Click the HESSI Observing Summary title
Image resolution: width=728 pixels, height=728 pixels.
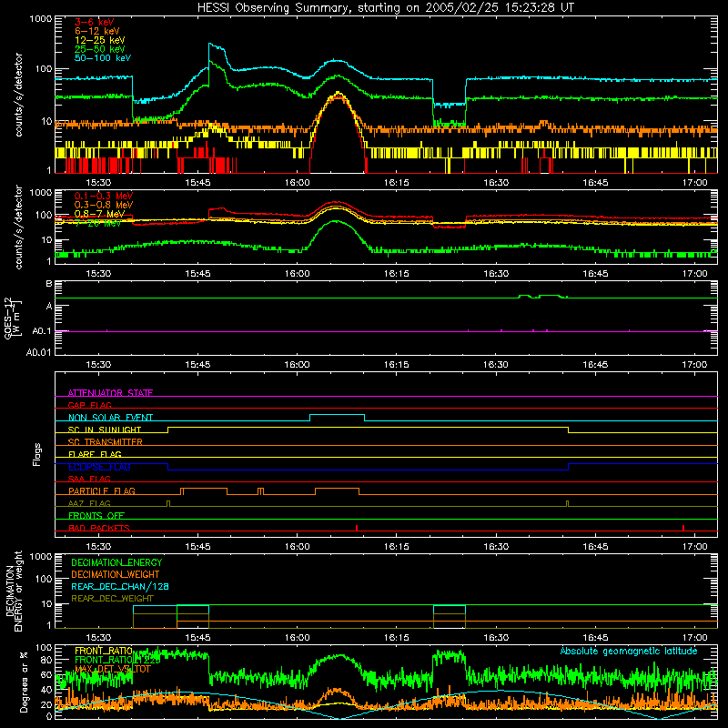[x=385, y=8]
